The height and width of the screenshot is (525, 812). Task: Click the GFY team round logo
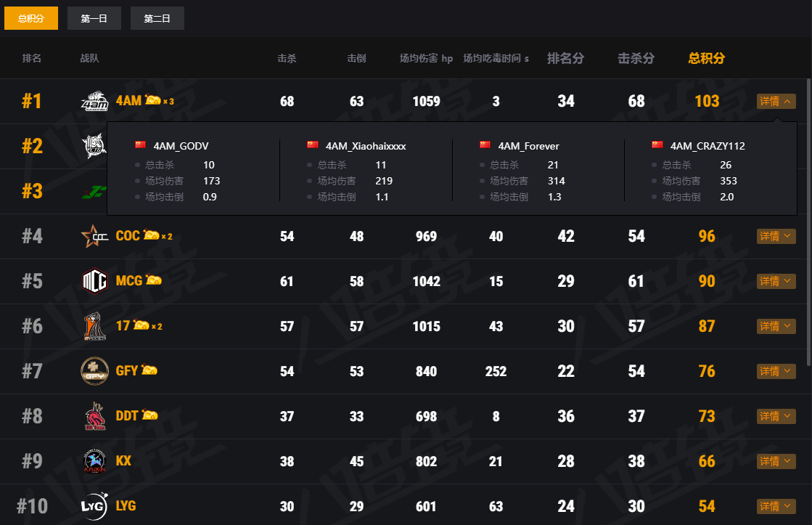pos(94,371)
